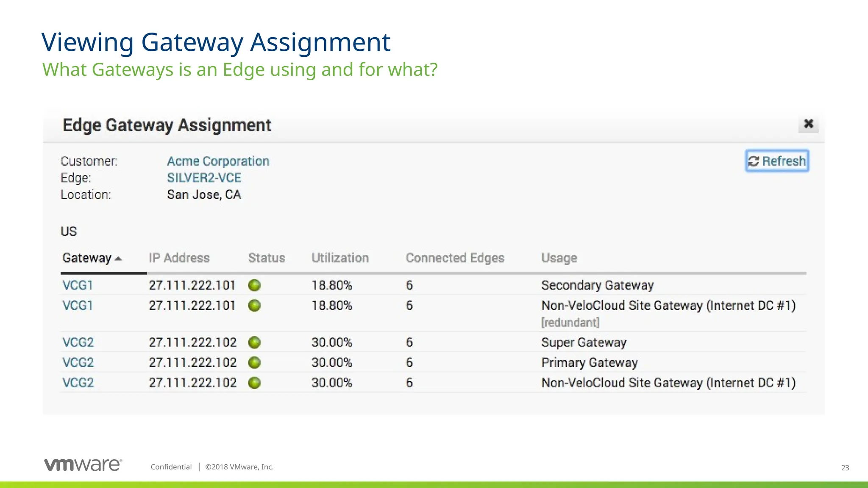Open the SILVER2-VCE edge link

pyautogui.click(x=204, y=178)
